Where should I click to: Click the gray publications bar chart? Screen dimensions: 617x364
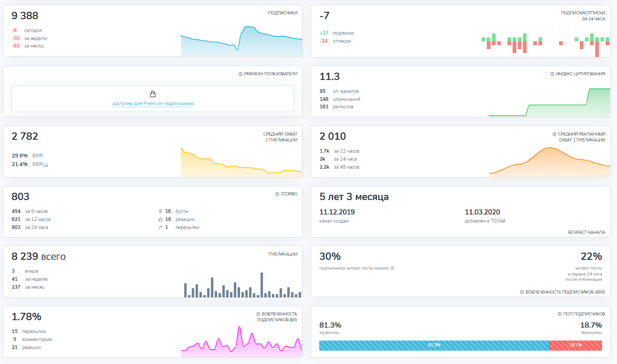point(243,285)
